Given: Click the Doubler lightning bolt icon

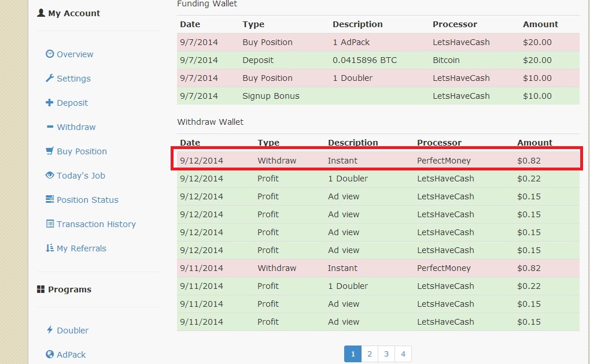Looking at the screenshot, I should pyautogui.click(x=50, y=330).
